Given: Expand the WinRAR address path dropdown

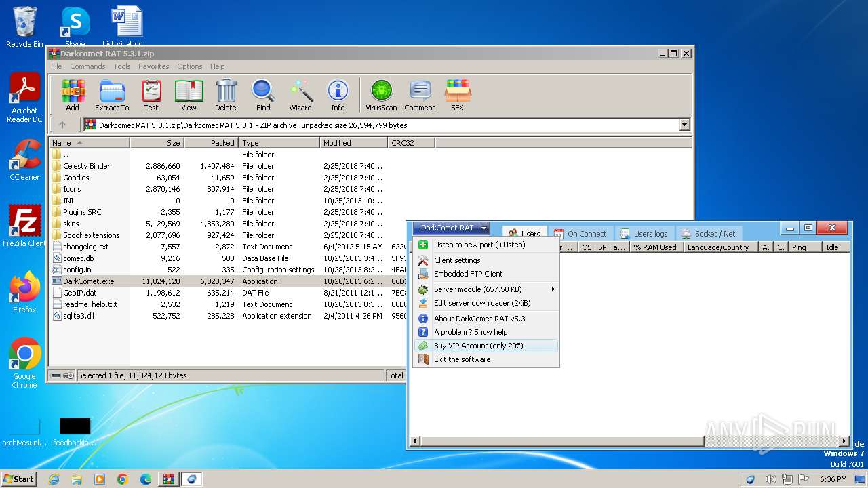Looking at the screenshot, I should click(684, 125).
